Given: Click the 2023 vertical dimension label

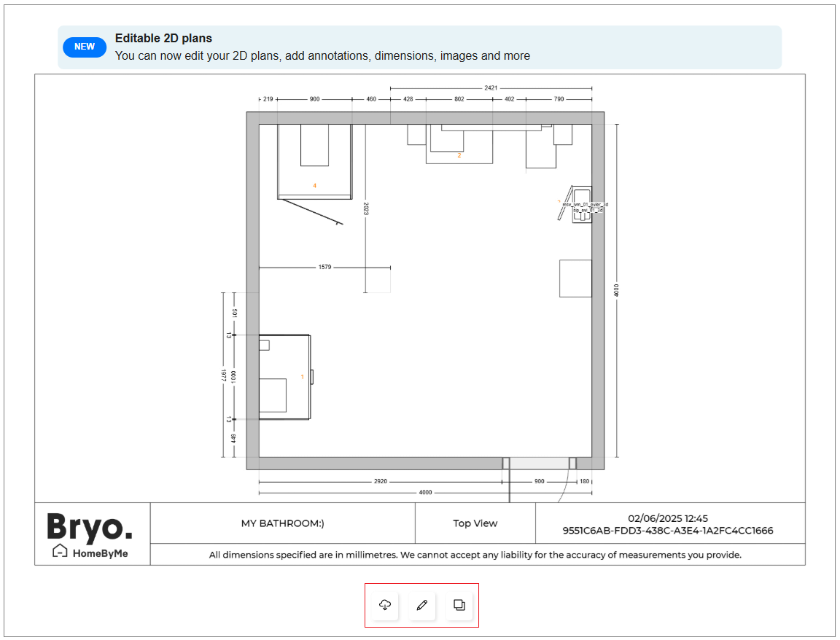Looking at the screenshot, I should tap(365, 208).
